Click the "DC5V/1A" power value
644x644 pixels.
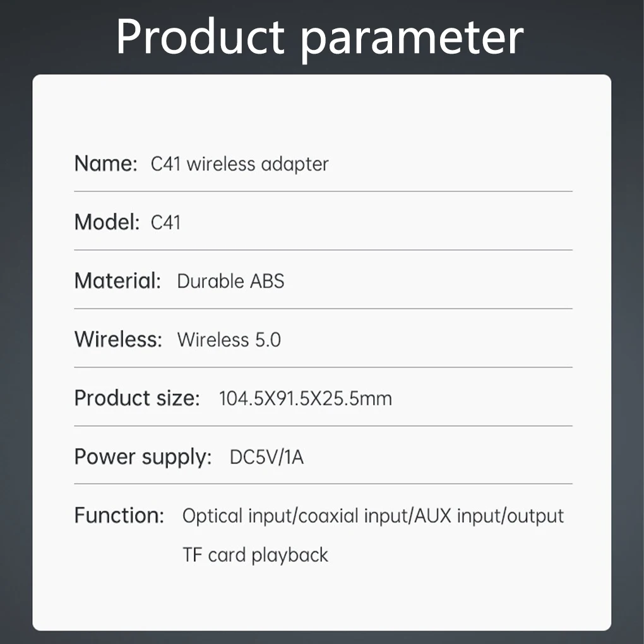coord(266,457)
